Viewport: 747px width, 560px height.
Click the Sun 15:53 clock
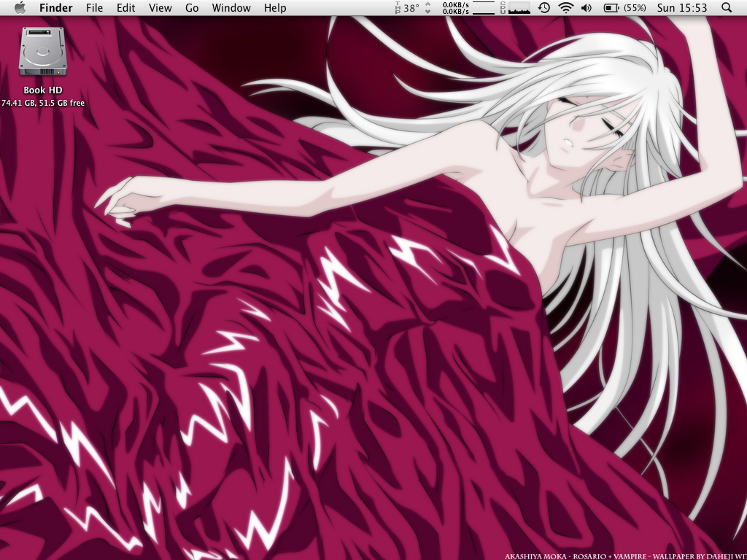click(x=682, y=7)
